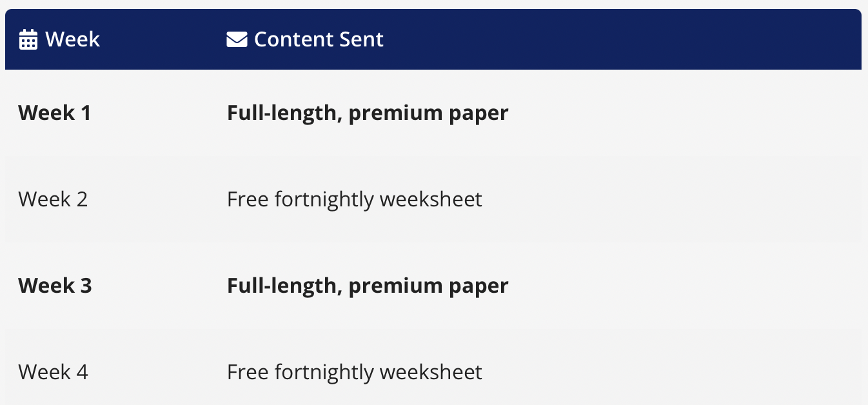
Task: Click the word 'Full-length,' in Week 3 row
Action: pos(284,286)
